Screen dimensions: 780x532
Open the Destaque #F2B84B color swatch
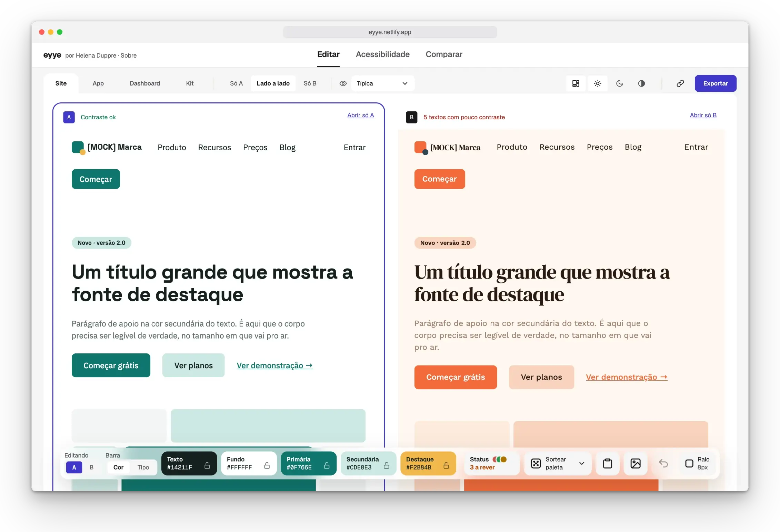428,463
